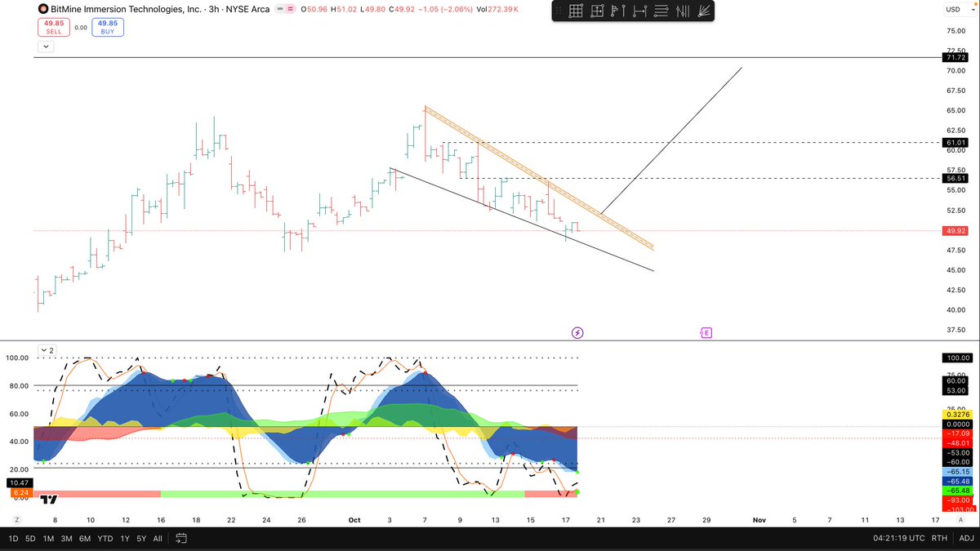The height and width of the screenshot is (551, 980).
Task: Select the orange descending trendline channel
Action: pos(541,178)
